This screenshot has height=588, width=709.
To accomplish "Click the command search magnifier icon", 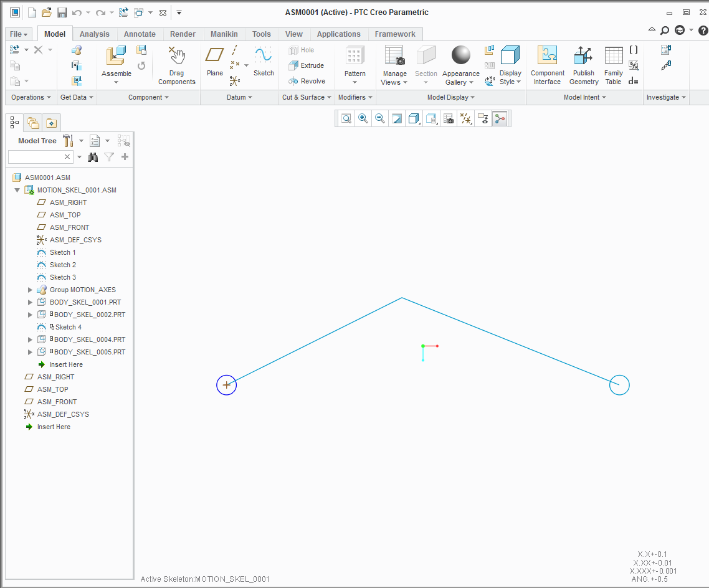I will [665, 31].
